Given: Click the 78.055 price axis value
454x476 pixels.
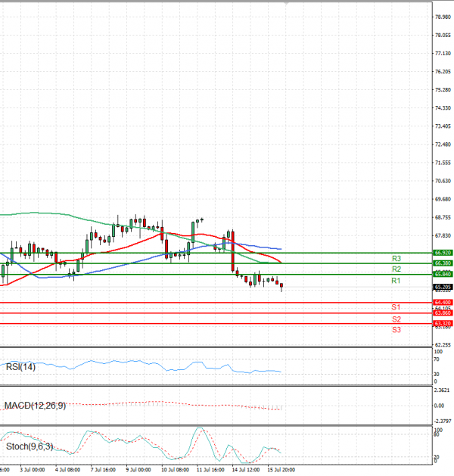Looking at the screenshot, I should (x=443, y=36).
